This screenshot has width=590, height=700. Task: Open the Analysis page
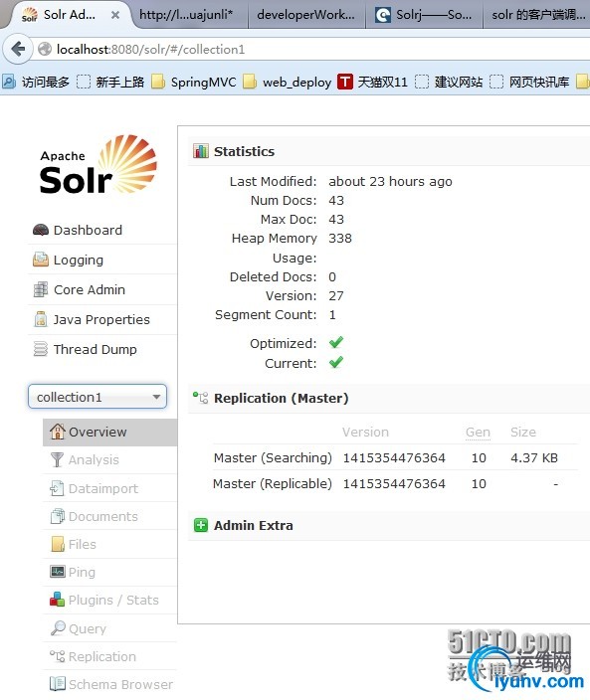click(94, 460)
